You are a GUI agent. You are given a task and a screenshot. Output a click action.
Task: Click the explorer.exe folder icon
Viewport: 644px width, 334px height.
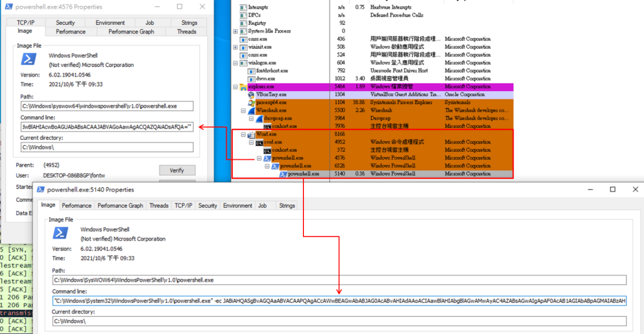tap(244, 87)
